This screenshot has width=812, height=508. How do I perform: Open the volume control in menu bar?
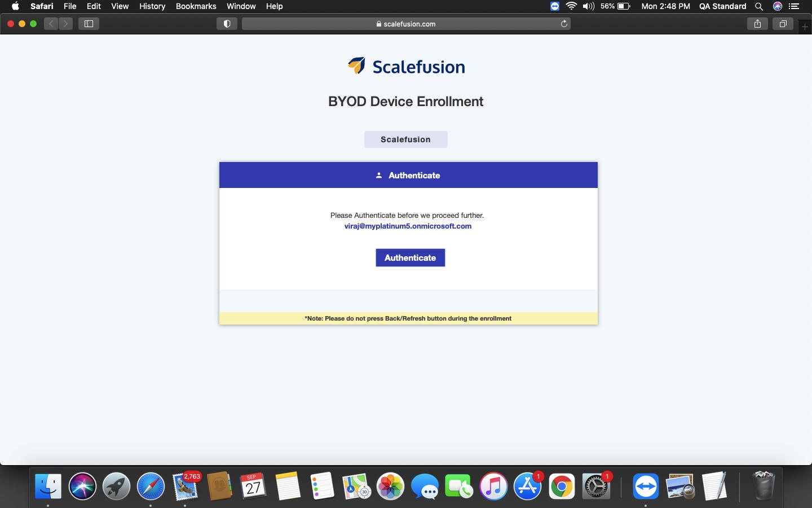[x=589, y=6]
